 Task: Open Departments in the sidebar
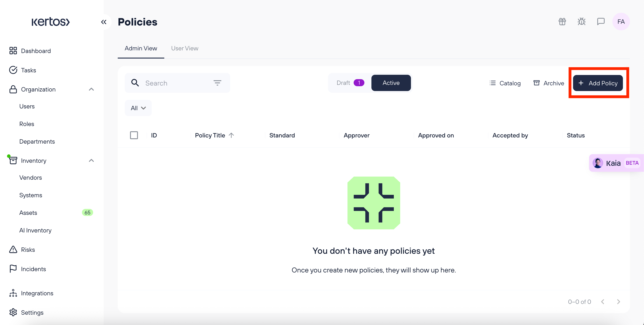(x=37, y=141)
